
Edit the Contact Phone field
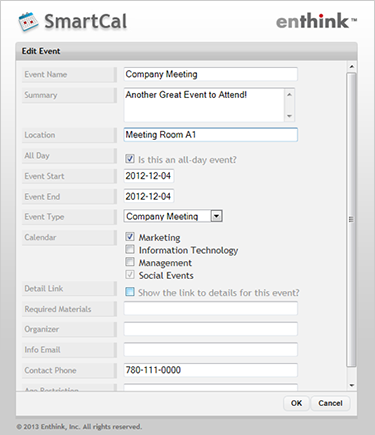click(210, 370)
